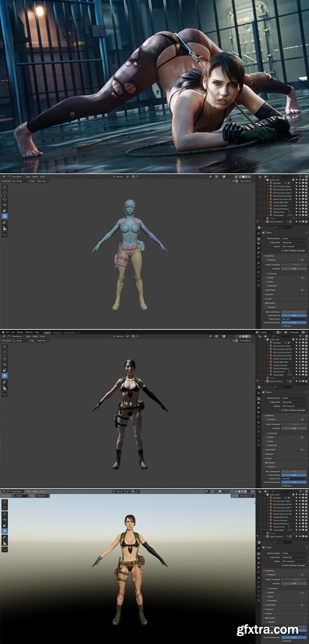Image resolution: width=309 pixels, height=644 pixels.
Task: Open Render properties tab in blue-model window
Action: (258, 238)
